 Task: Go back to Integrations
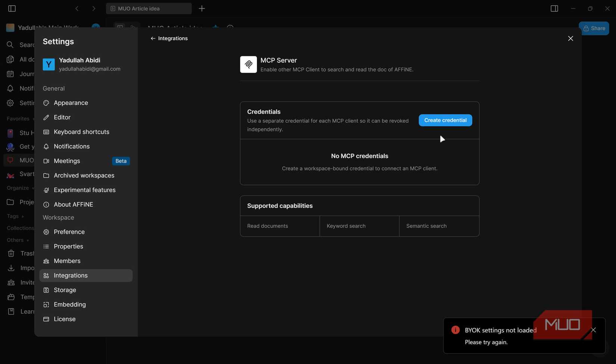point(169,38)
